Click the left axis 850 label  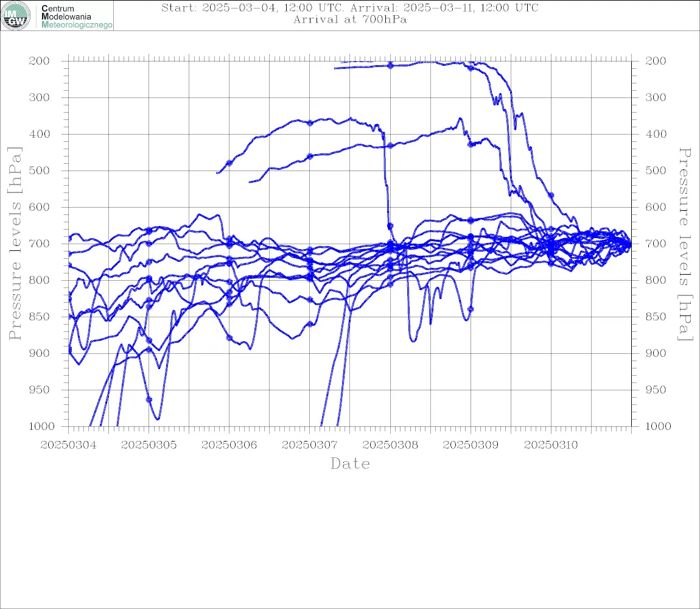click(39, 317)
